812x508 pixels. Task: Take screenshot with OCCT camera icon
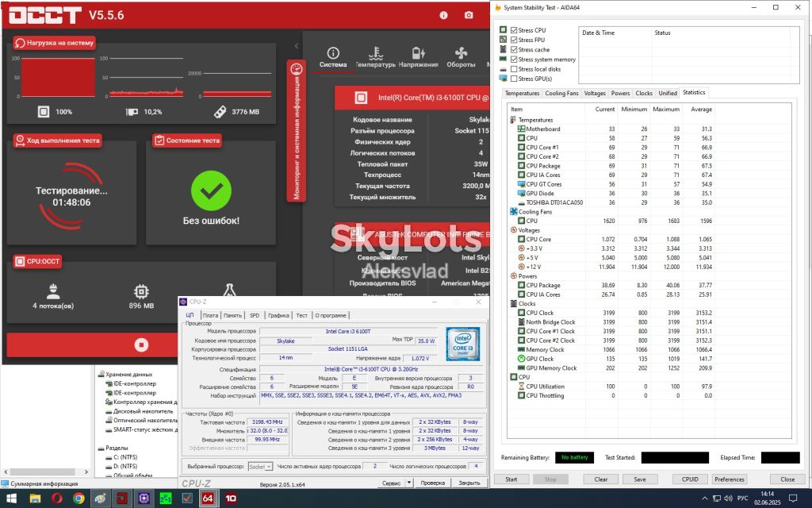(x=469, y=15)
